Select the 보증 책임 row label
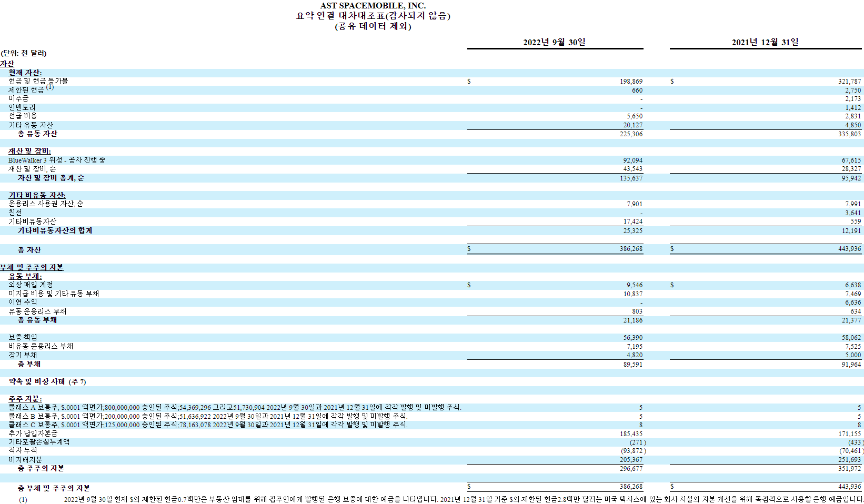The width and height of the screenshot is (864, 504). 23,337
